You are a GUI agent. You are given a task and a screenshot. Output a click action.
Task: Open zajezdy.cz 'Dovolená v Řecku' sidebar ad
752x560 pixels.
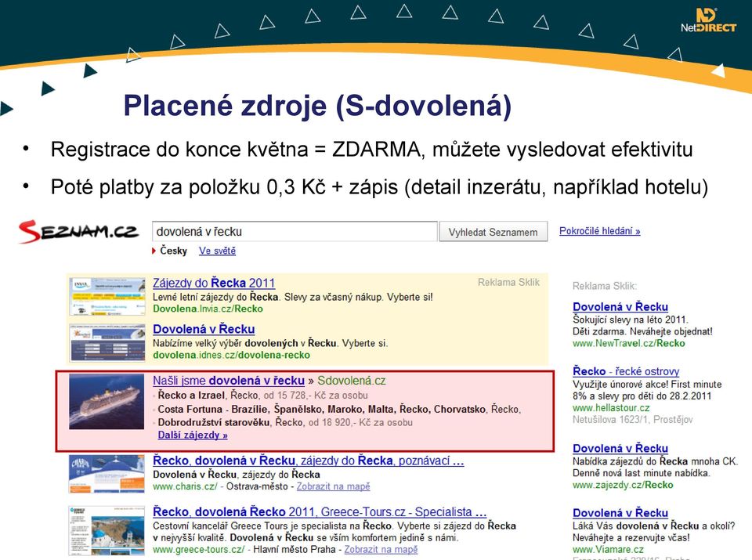[x=620, y=449]
